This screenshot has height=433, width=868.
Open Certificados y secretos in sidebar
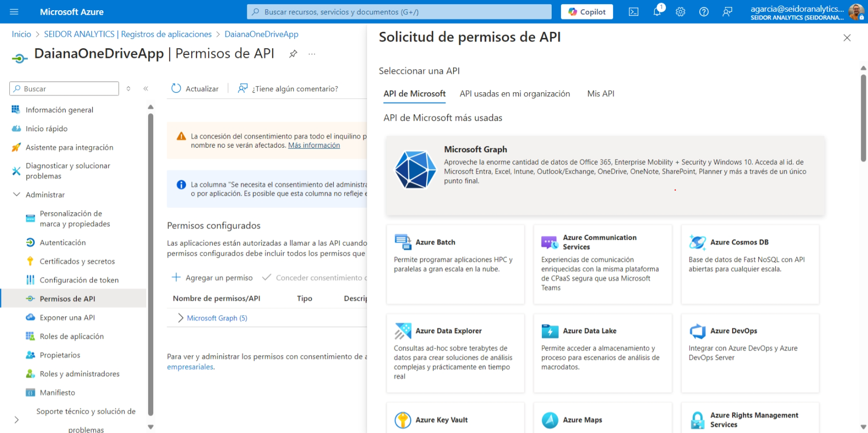coord(77,261)
